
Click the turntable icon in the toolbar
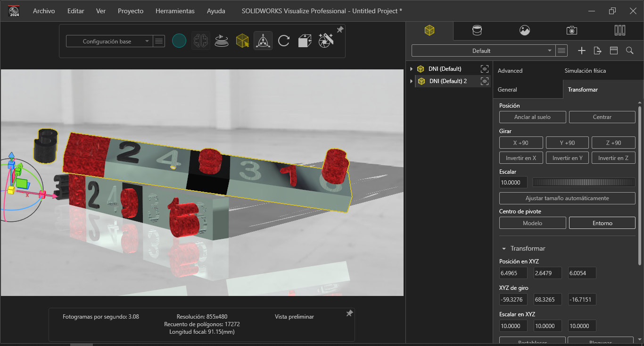(x=222, y=41)
